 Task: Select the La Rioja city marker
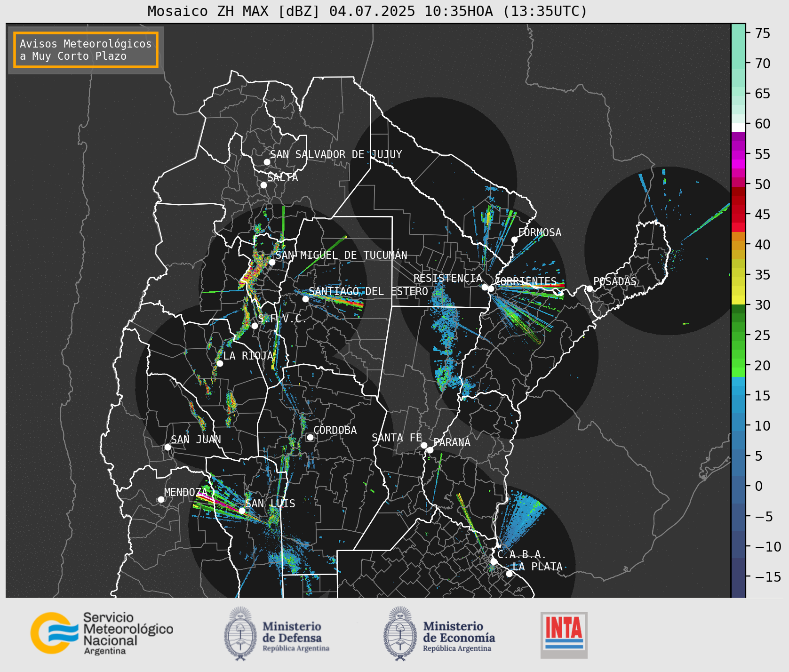[x=220, y=363]
